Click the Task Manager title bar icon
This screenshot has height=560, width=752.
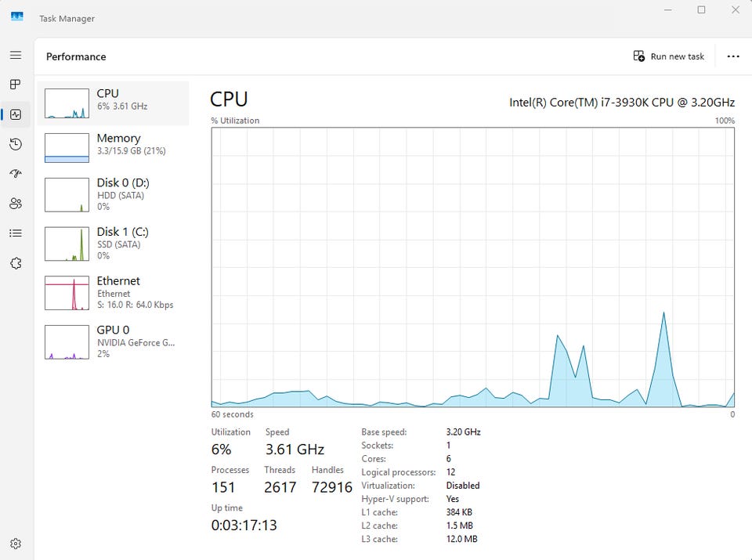(16, 17)
